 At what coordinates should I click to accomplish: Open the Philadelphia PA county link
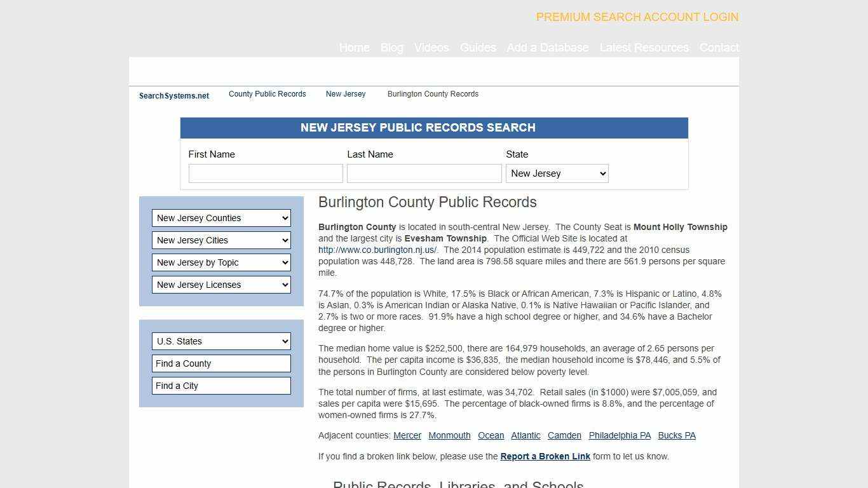click(x=620, y=435)
